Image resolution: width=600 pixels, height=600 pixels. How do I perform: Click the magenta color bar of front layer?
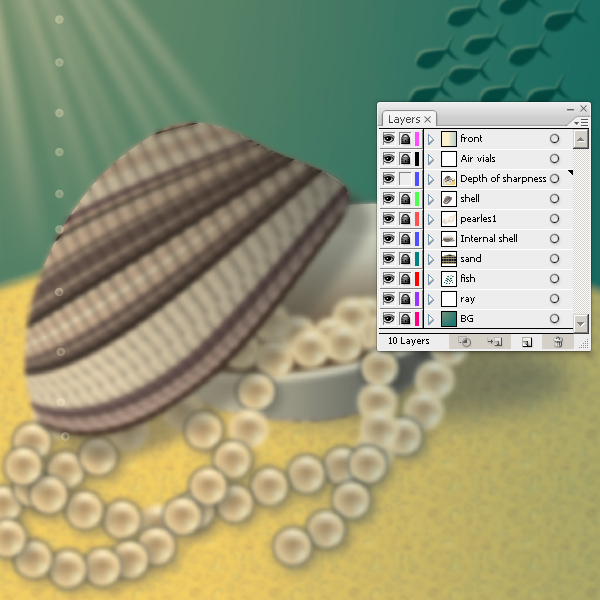click(x=417, y=139)
